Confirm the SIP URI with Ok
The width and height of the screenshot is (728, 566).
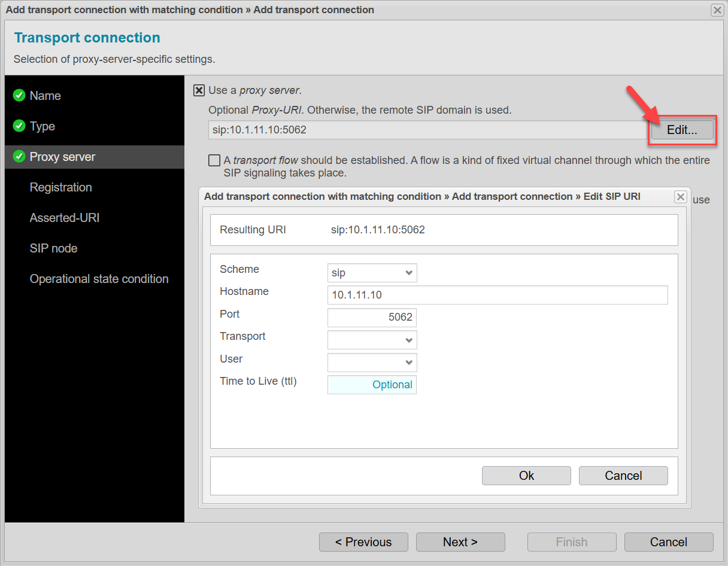(x=526, y=475)
